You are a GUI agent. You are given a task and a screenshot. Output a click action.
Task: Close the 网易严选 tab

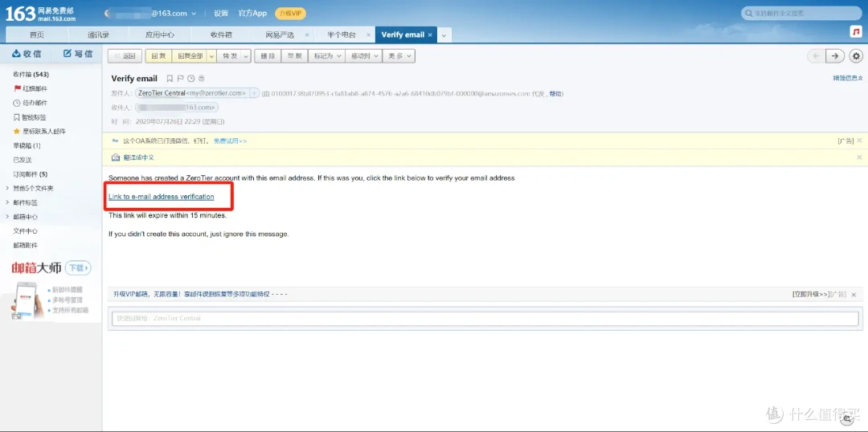[x=307, y=35]
